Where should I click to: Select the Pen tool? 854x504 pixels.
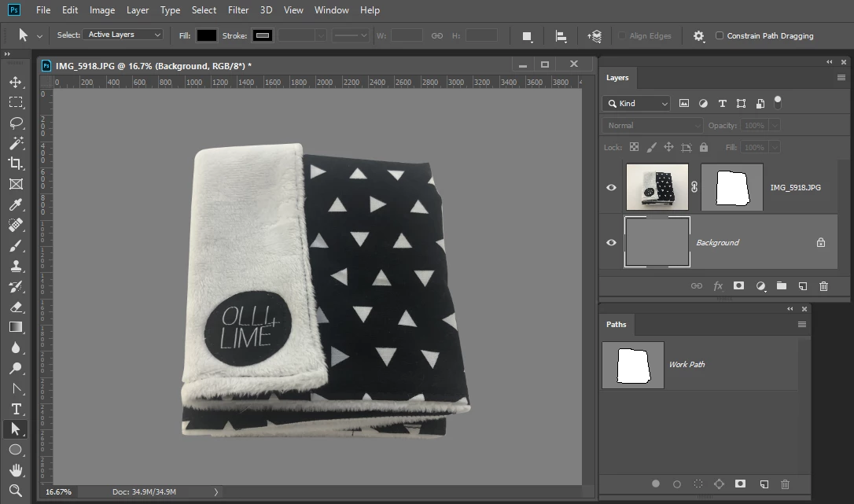(x=16, y=388)
